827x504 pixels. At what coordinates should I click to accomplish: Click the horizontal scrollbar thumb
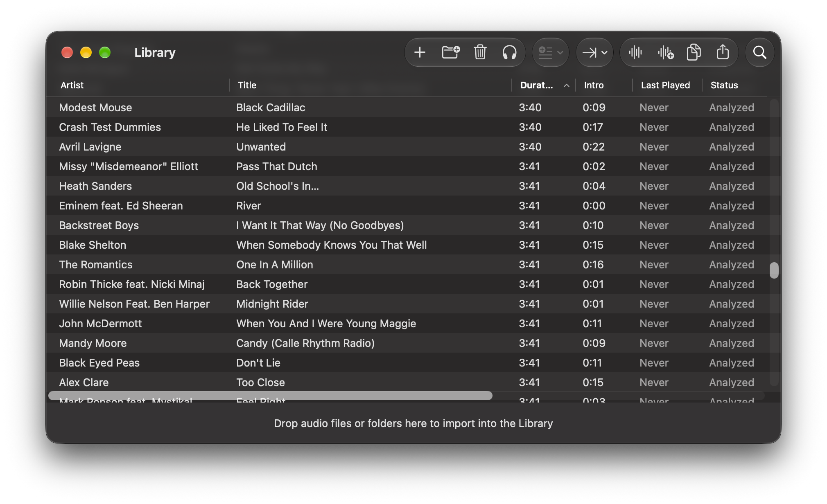270,396
